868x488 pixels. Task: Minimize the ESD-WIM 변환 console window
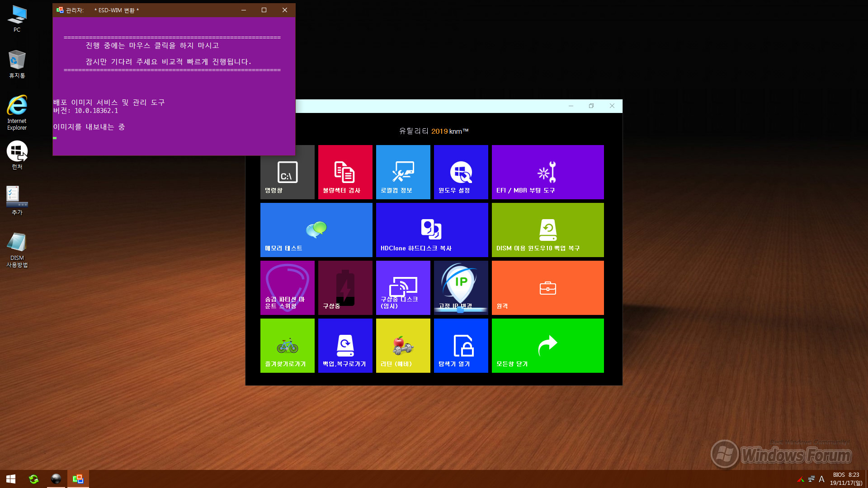point(244,10)
